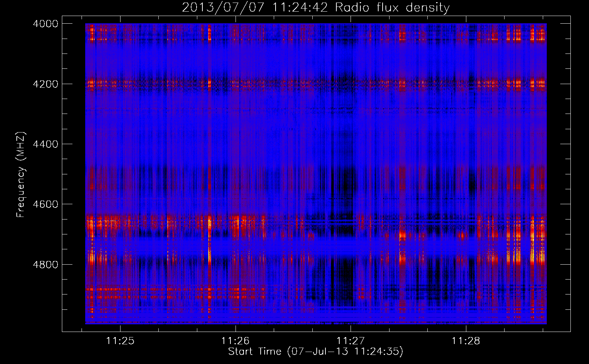Select the 4600 frequency axis label
The height and width of the screenshot is (364, 589).
point(46,204)
